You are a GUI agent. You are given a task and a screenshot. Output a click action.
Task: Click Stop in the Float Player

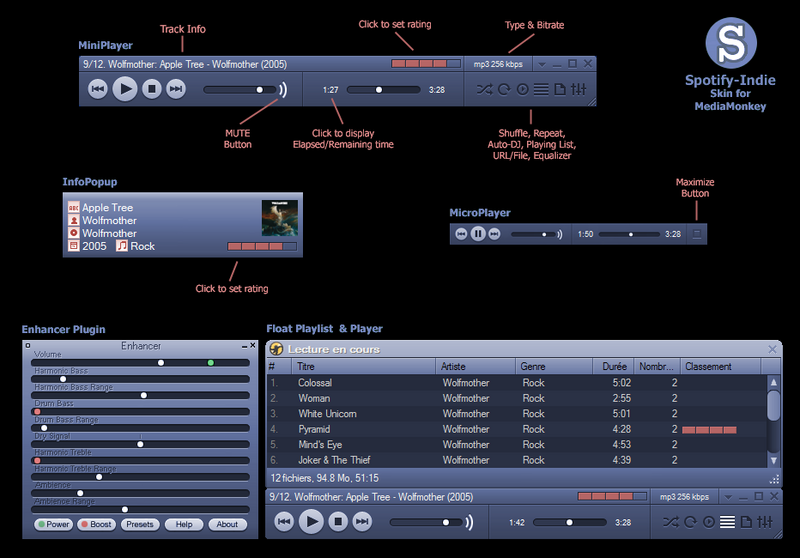(x=338, y=521)
